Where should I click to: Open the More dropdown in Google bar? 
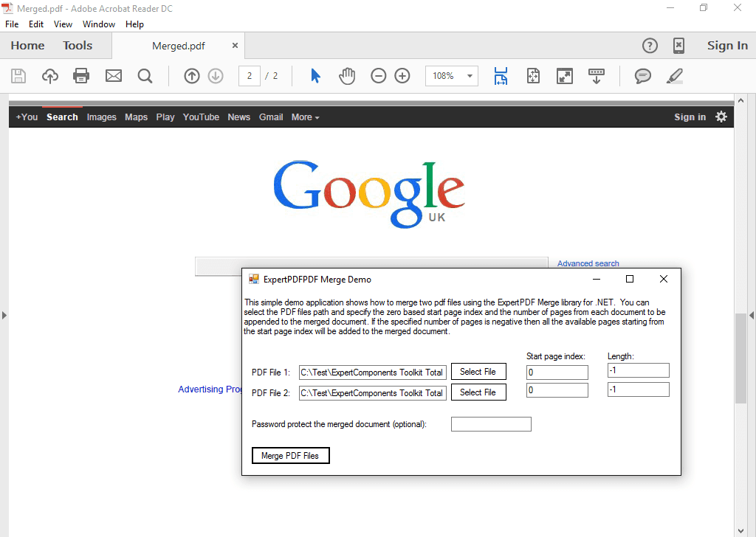[305, 117]
